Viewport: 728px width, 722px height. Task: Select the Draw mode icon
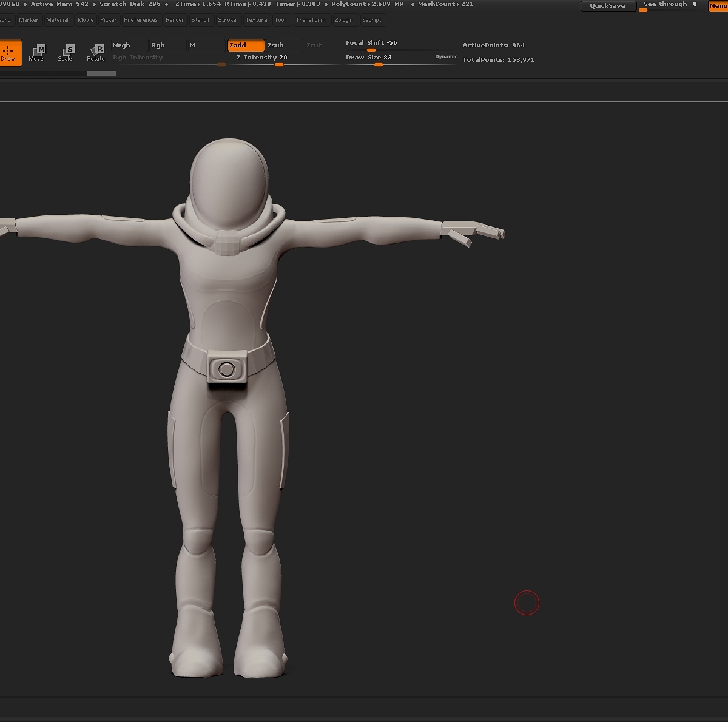[10, 53]
